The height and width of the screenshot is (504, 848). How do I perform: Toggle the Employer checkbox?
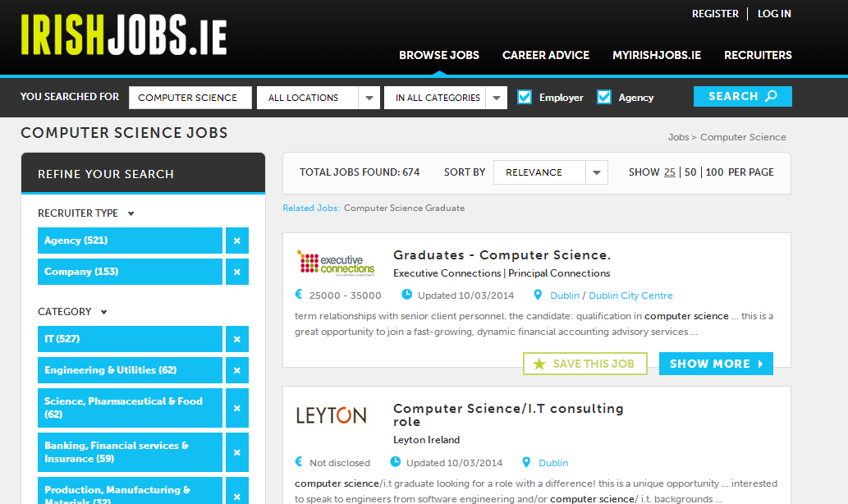click(x=524, y=97)
